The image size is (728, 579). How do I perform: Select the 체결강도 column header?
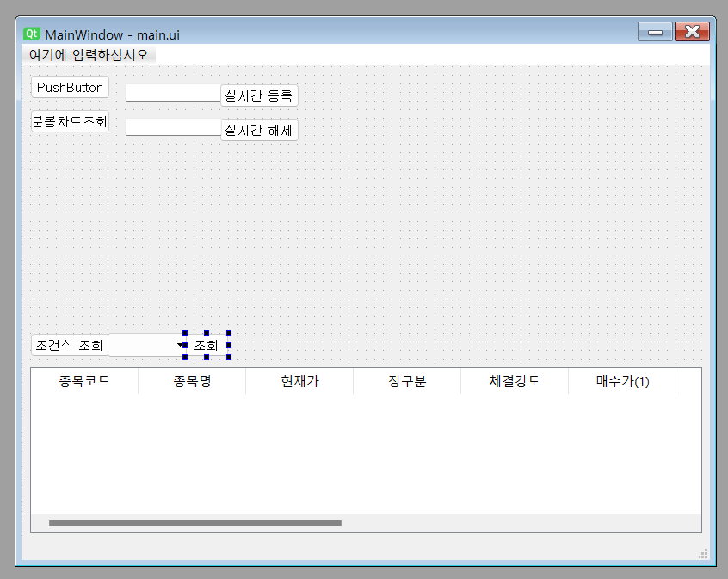tap(515, 381)
